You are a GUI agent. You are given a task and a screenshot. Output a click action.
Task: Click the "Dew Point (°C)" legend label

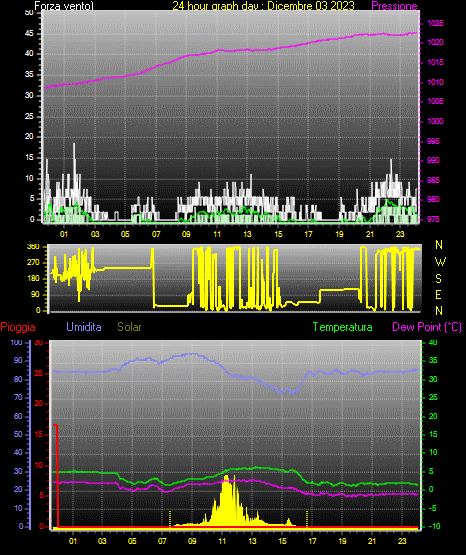point(427,327)
